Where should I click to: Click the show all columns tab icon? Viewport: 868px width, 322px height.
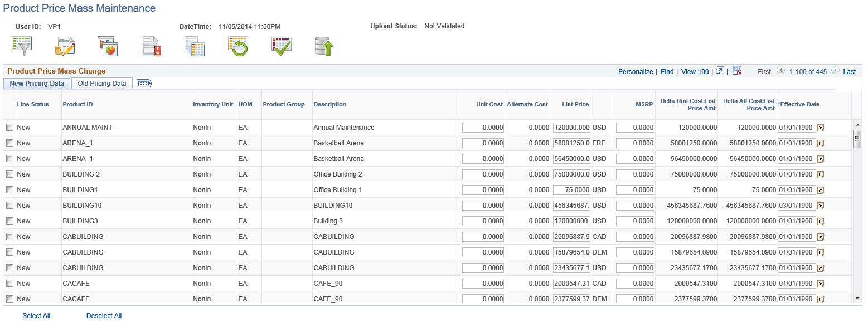pyautogui.click(x=144, y=83)
